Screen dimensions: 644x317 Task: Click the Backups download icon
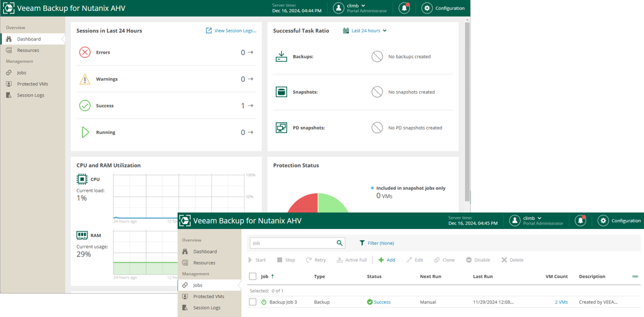pyautogui.click(x=281, y=56)
